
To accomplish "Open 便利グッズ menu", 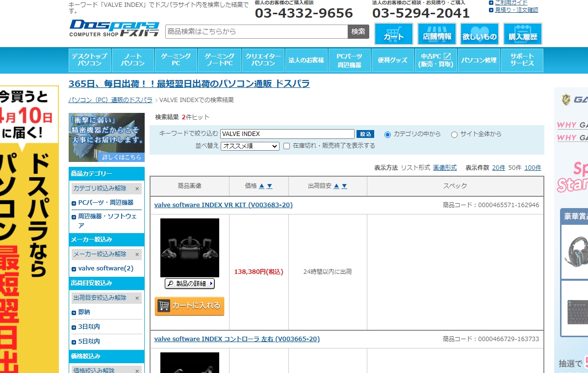I will [x=393, y=60].
